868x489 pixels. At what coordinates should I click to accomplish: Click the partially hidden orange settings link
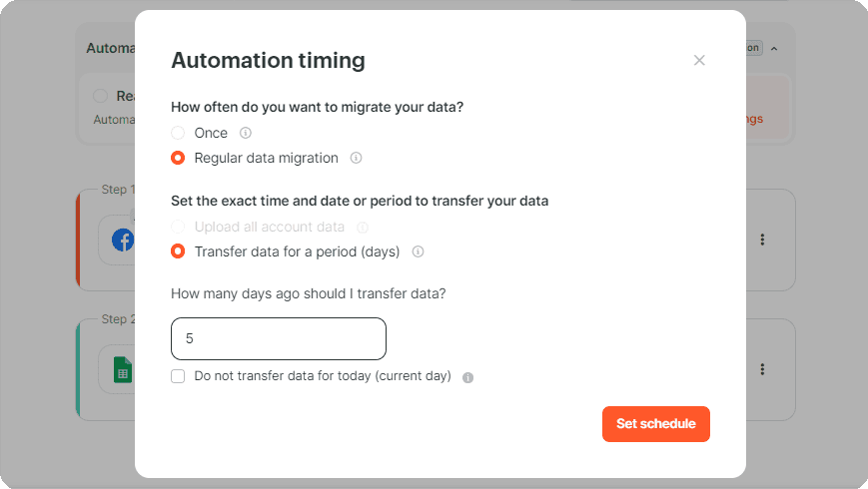[x=754, y=119]
